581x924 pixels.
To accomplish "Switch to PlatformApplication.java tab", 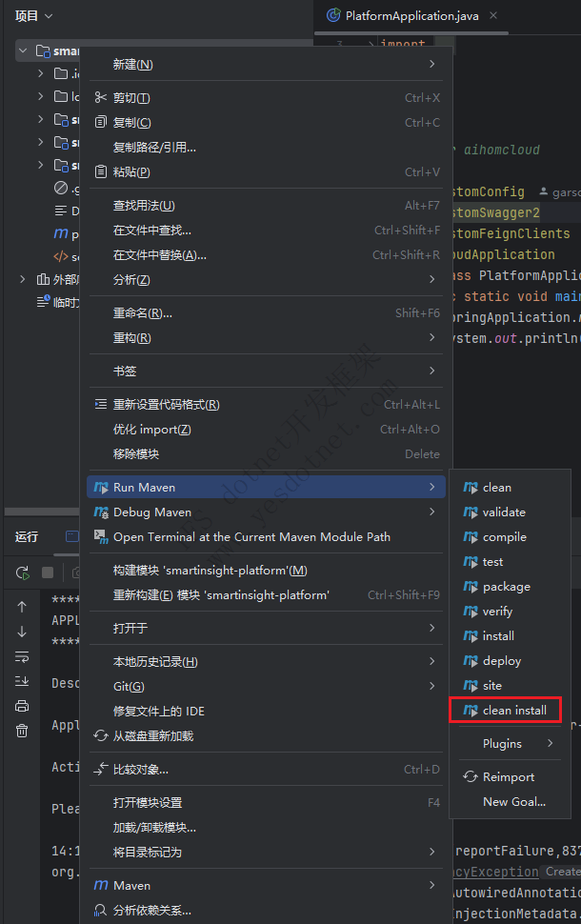I will [x=411, y=16].
